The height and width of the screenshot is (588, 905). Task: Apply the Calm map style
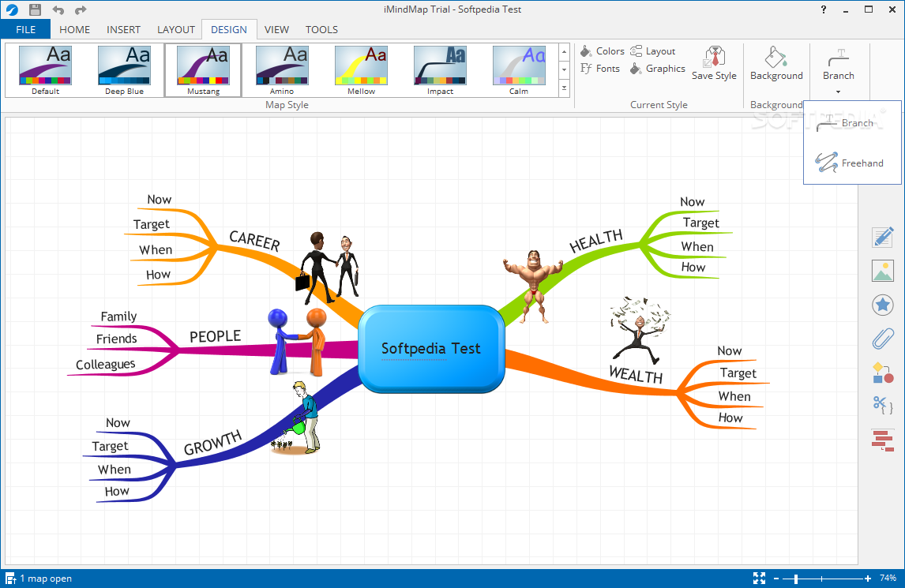click(519, 69)
